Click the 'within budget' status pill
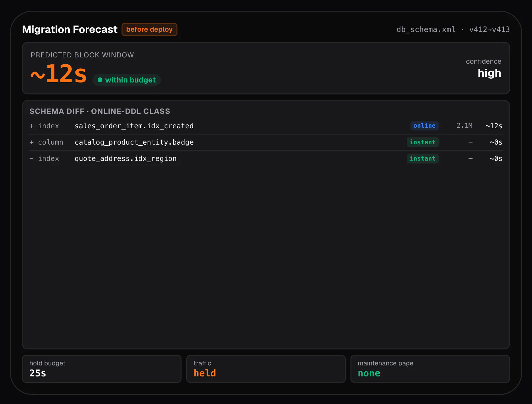532x404 pixels. (127, 80)
